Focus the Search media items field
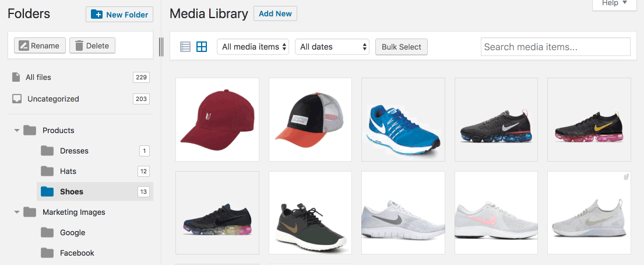The height and width of the screenshot is (265, 644). tap(555, 47)
